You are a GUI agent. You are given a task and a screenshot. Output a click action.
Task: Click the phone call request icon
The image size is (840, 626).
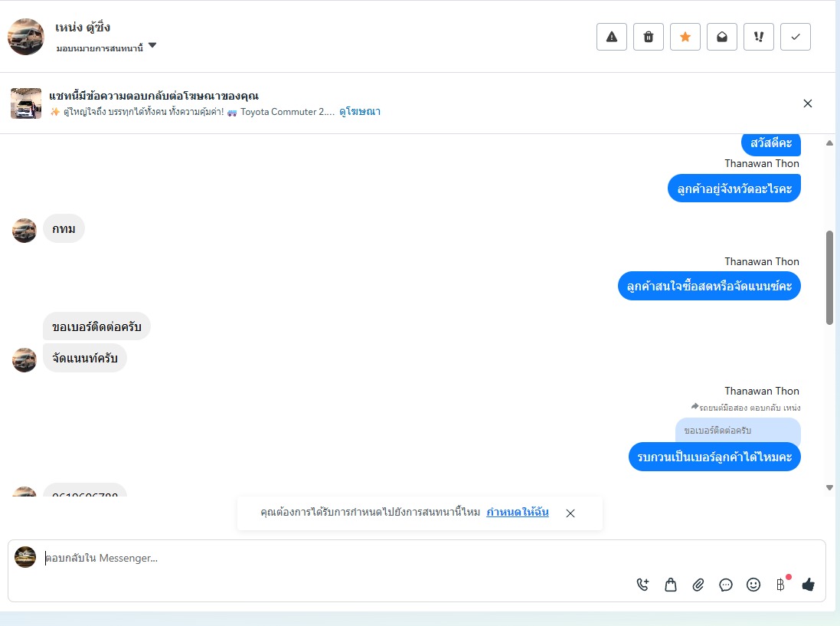coord(643,585)
